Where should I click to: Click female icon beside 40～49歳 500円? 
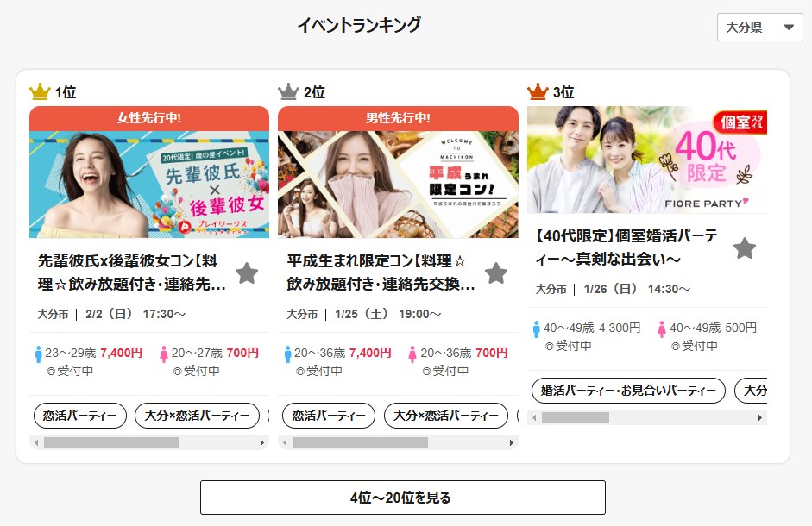[661, 329]
